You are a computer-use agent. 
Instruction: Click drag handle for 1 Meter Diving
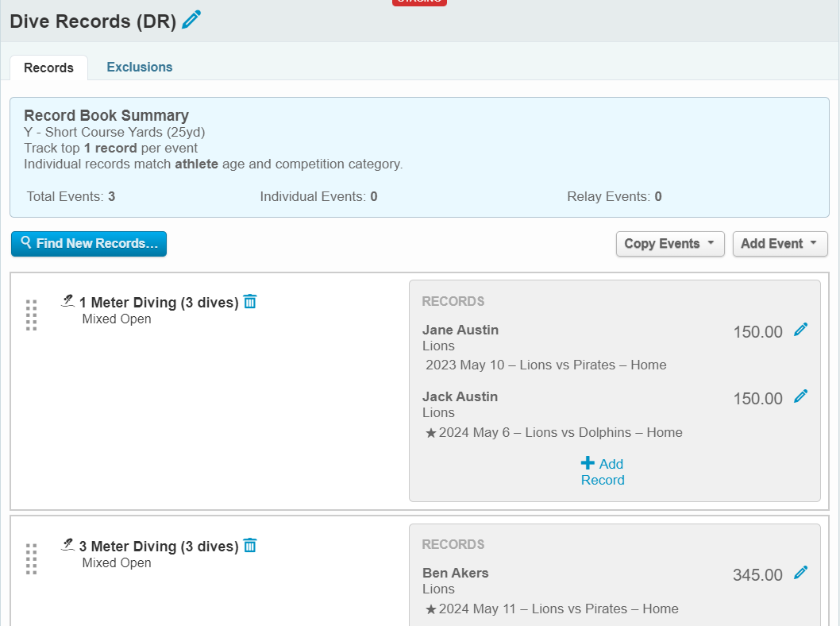click(x=32, y=315)
